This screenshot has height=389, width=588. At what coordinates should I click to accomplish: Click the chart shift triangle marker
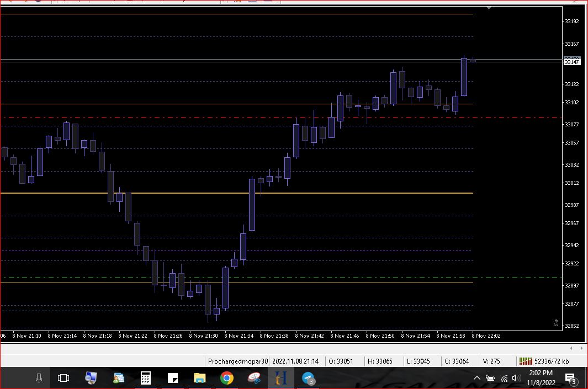489,8
